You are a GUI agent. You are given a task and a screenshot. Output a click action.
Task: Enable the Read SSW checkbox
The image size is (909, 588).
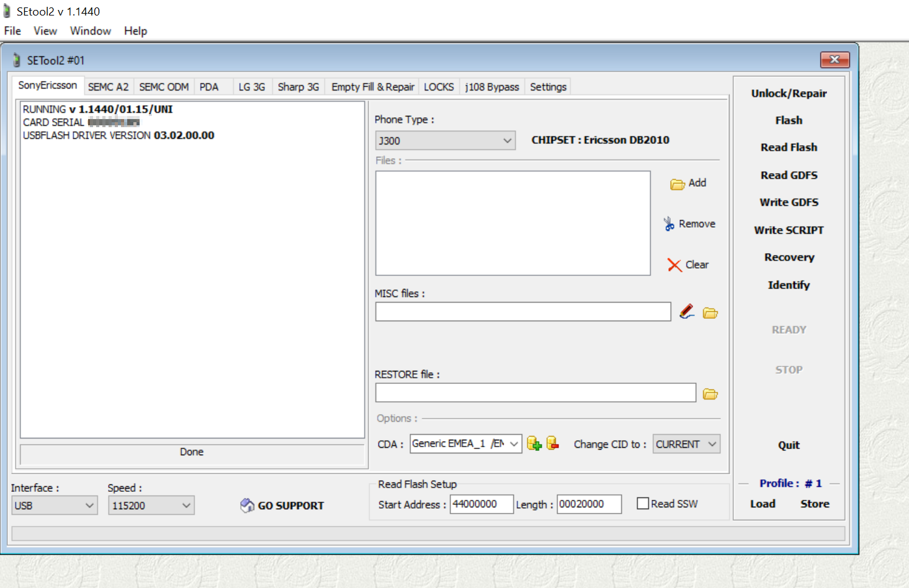(x=643, y=504)
